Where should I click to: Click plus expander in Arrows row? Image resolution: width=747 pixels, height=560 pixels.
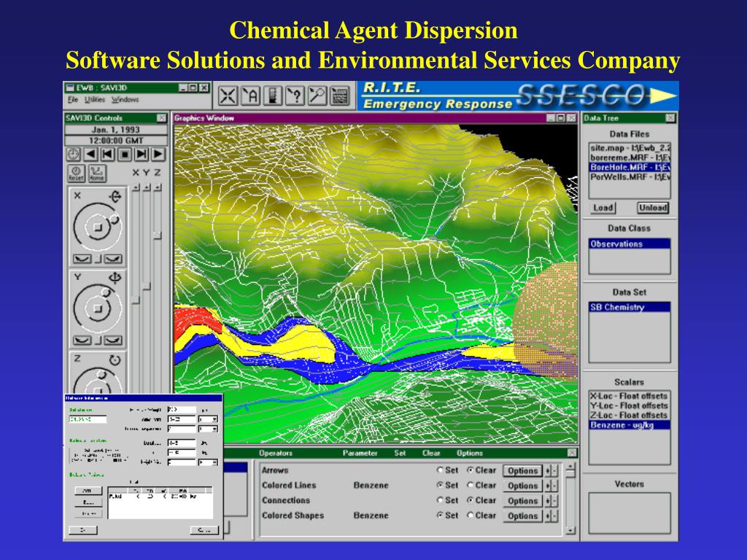click(548, 471)
